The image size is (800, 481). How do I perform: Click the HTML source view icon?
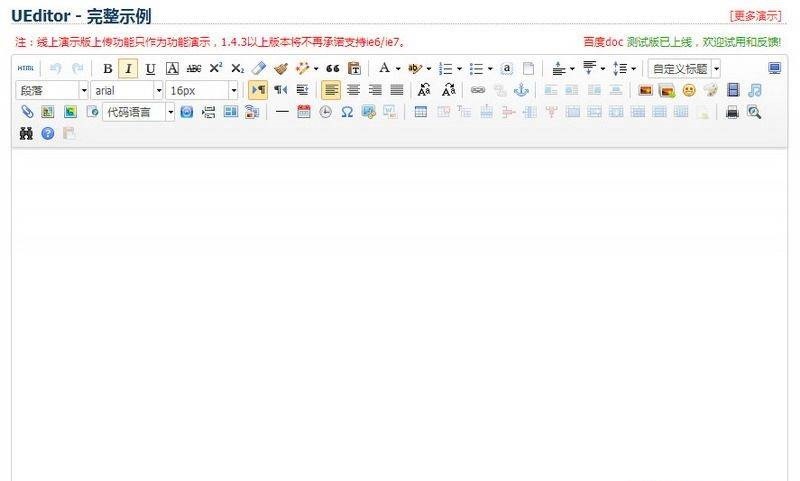point(25,69)
